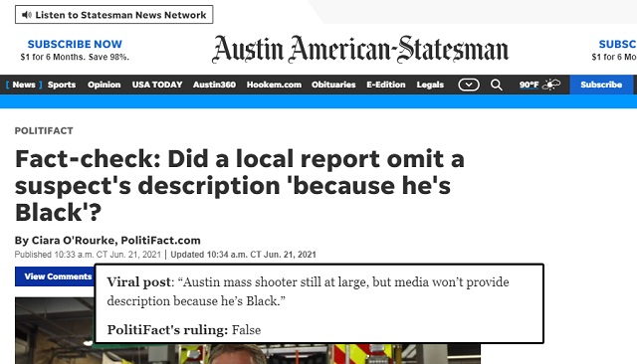Click the search magnifier icon
The height and width of the screenshot is (364, 637).
tap(496, 85)
